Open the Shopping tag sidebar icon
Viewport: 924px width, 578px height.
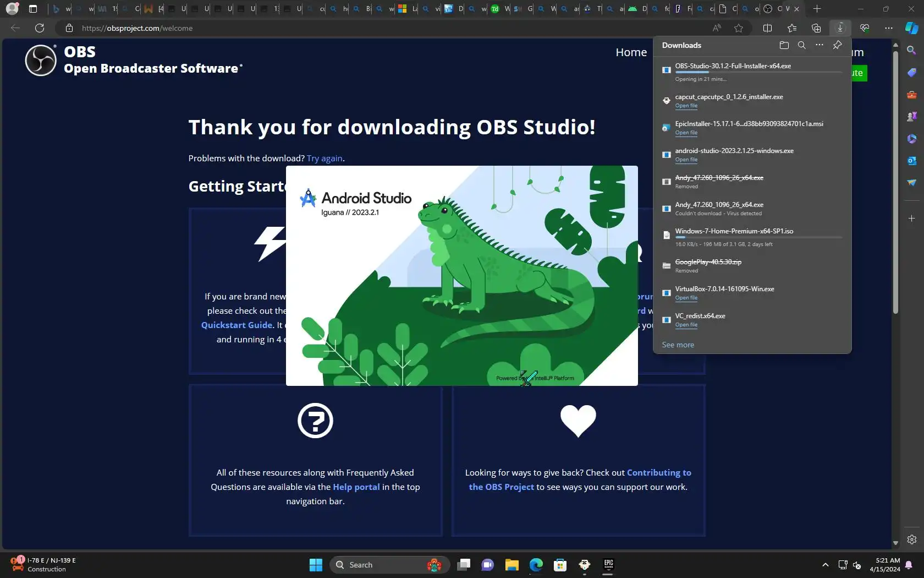click(911, 73)
